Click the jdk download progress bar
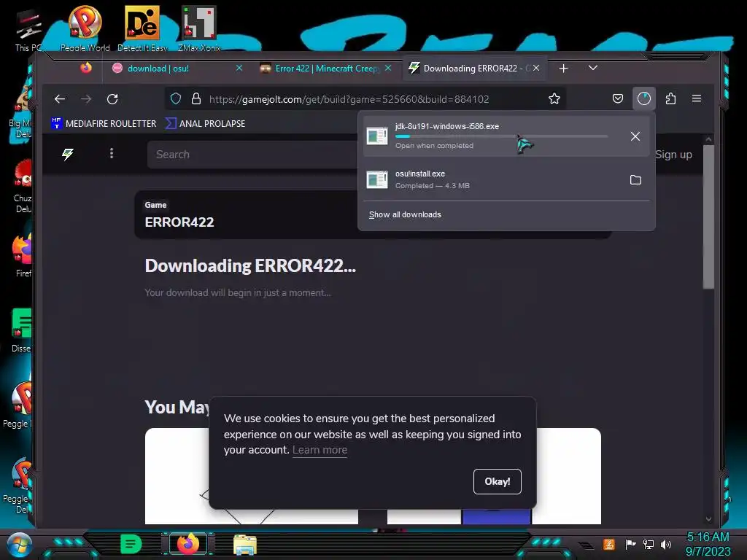Image resolution: width=747 pixels, height=560 pixels. click(x=501, y=136)
